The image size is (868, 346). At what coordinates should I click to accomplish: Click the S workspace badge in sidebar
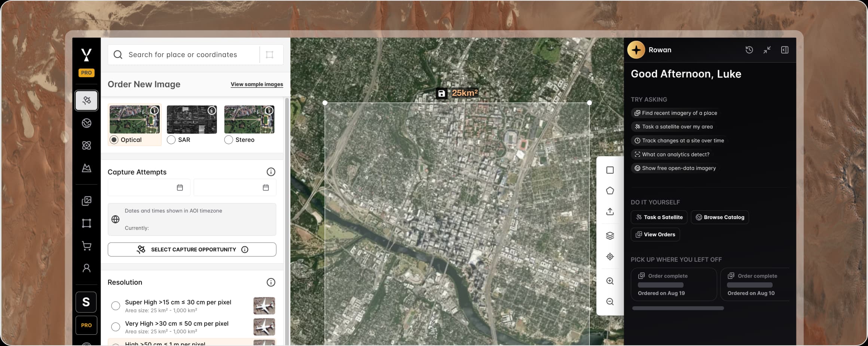click(x=86, y=302)
